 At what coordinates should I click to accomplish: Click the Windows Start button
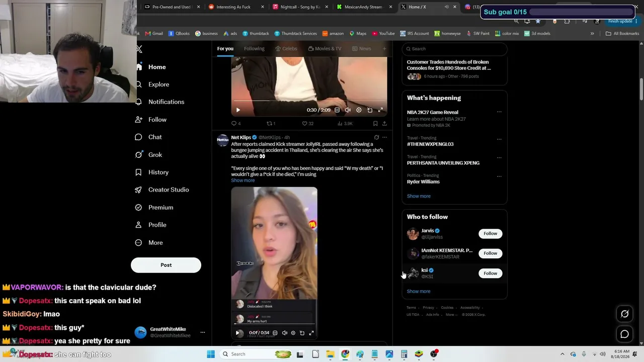point(211,354)
